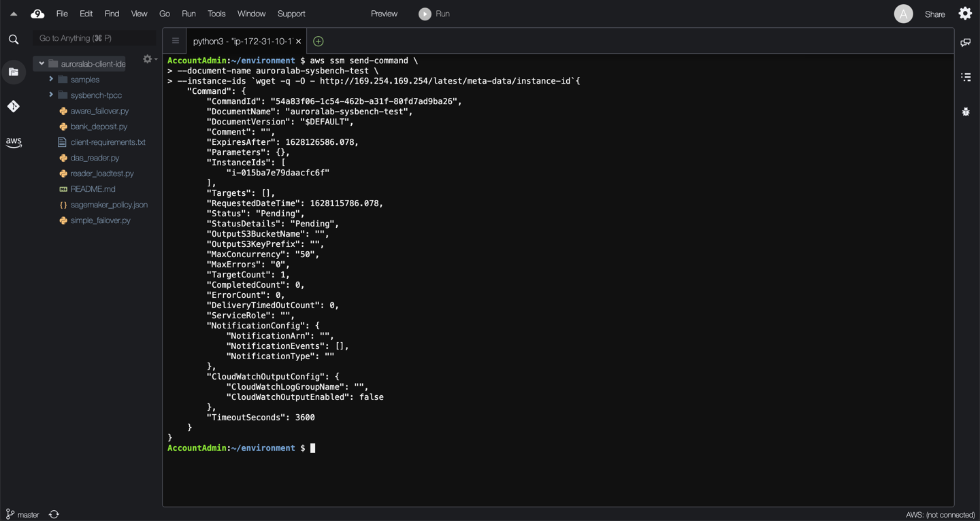Click the Run button in the toolbar
The width and height of the screenshot is (980, 521).
coord(434,13)
